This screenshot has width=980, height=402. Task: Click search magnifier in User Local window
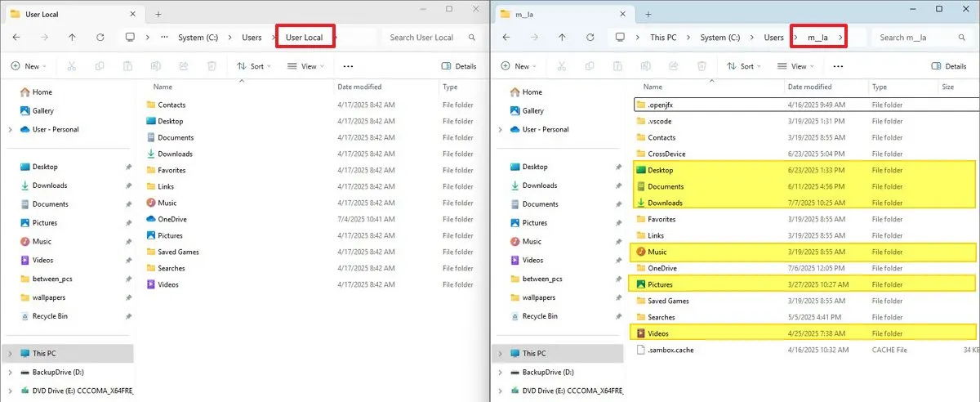(x=472, y=38)
